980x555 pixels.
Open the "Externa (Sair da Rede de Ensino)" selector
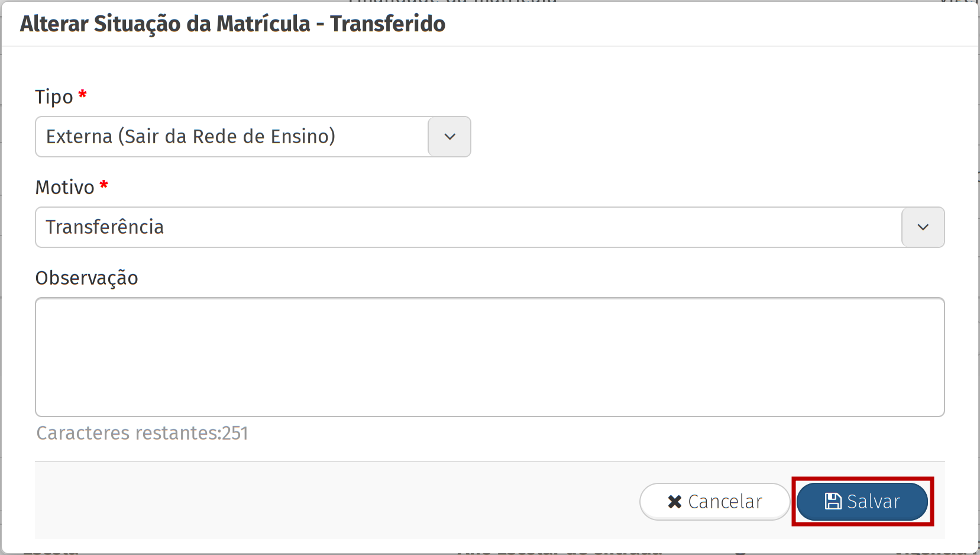coord(232,137)
